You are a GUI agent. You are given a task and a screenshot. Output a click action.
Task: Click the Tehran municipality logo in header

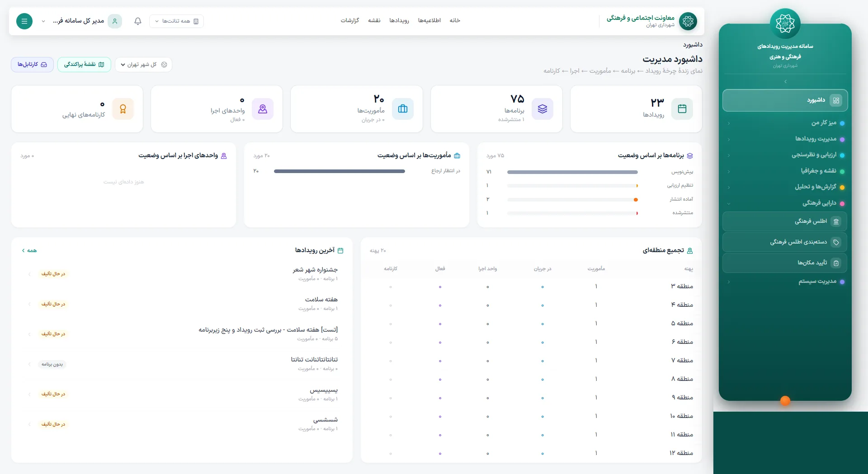click(688, 21)
